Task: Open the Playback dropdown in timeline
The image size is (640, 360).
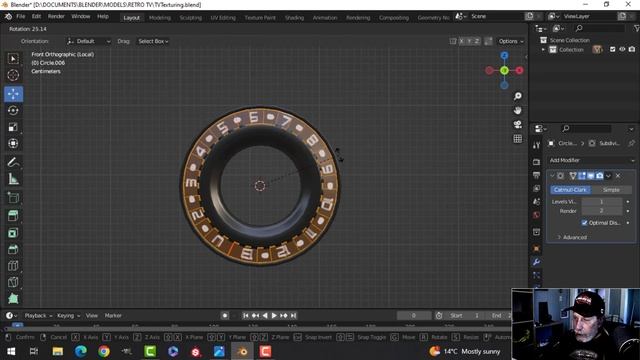Action: (x=38, y=316)
